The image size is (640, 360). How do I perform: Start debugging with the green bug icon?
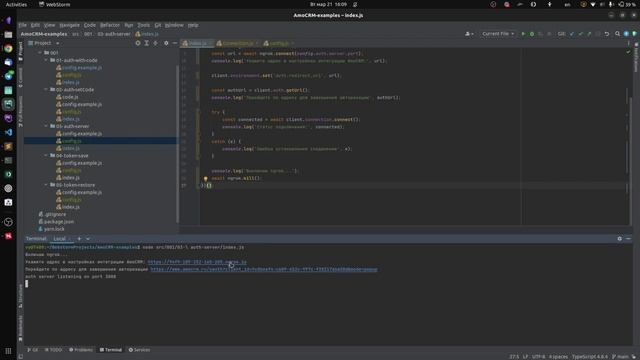532,34
